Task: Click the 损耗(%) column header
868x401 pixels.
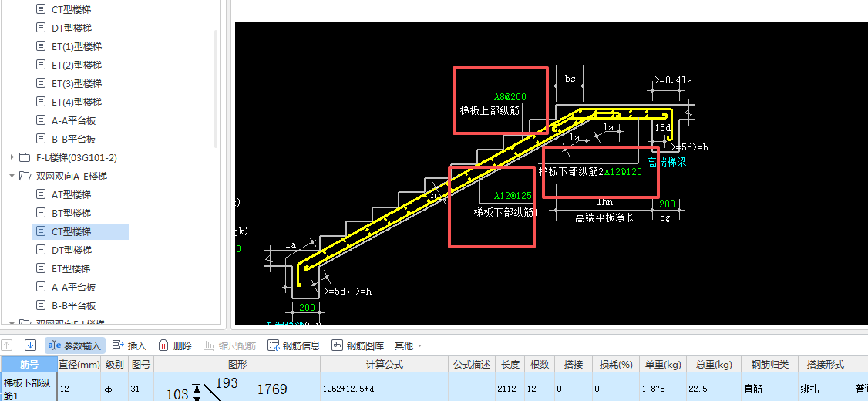Action: (616, 364)
